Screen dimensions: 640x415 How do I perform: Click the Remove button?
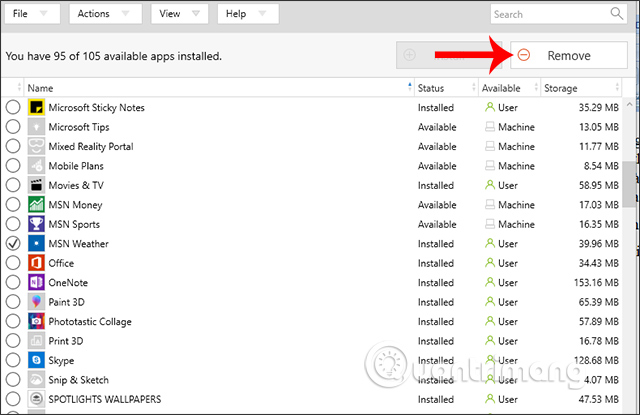tap(569, 55)
